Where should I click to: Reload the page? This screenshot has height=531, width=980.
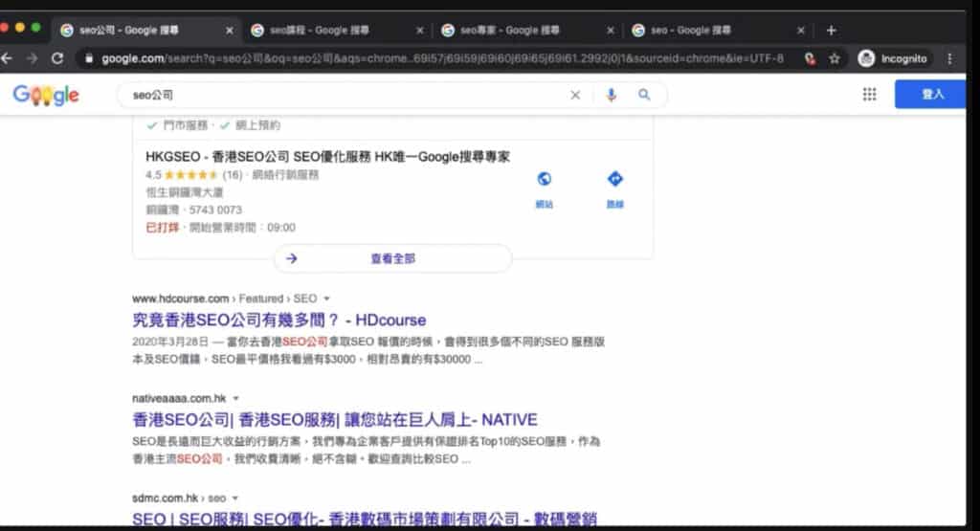click(x=57, y=58)
